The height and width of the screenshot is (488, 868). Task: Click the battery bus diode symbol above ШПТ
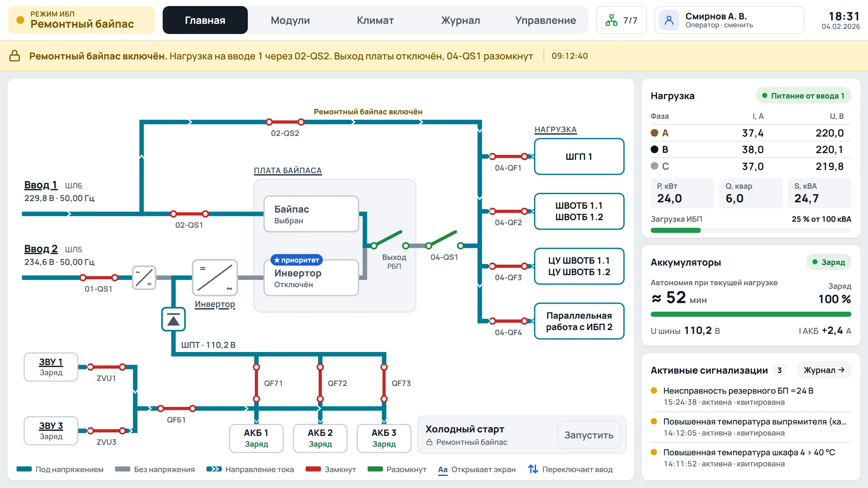pos(173,319)
